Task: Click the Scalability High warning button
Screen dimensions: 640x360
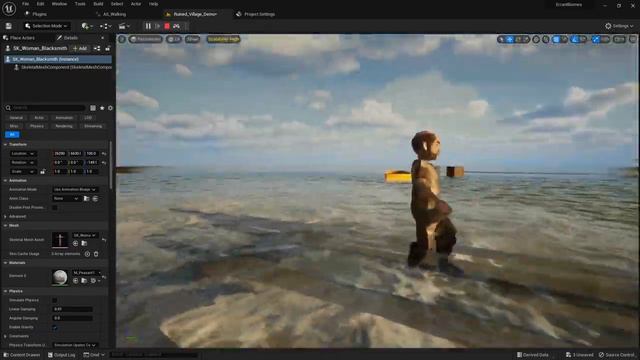Action: click(x=223, y=39)
